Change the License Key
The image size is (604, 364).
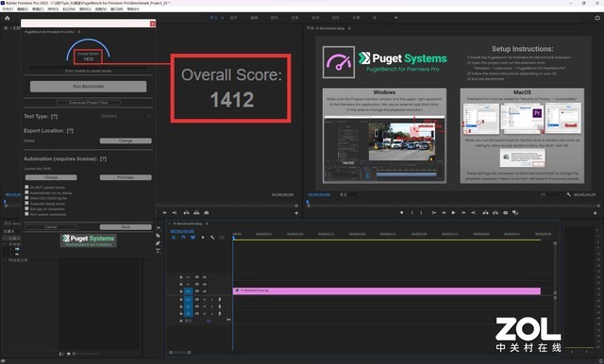click(x=51, y=177)
